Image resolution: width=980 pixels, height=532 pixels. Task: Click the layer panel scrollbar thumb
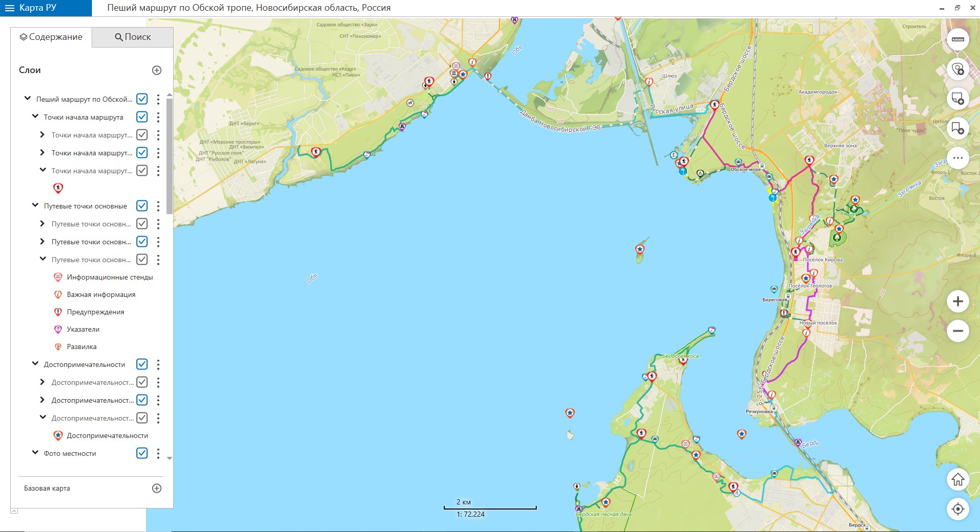click(x=170, y=156)
